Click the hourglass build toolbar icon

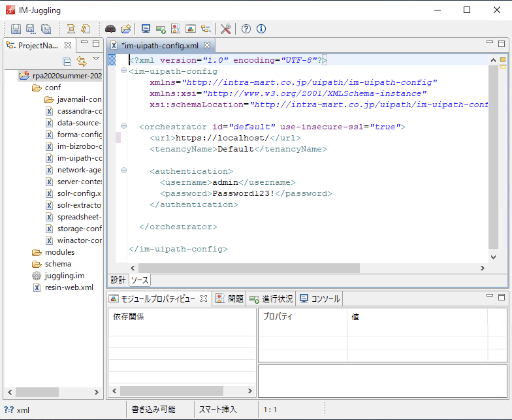71,29
